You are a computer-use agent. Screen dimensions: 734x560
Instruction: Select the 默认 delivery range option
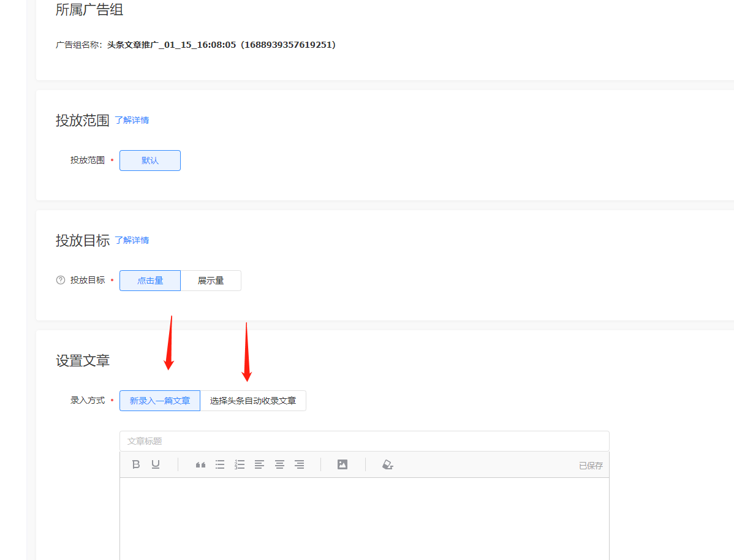click(149, 160)
